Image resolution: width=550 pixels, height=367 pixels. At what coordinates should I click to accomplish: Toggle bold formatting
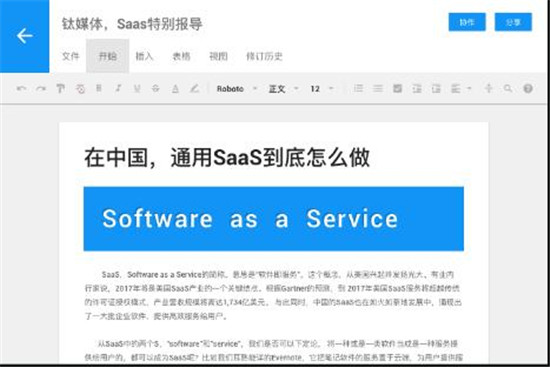[x=99, y=88]
